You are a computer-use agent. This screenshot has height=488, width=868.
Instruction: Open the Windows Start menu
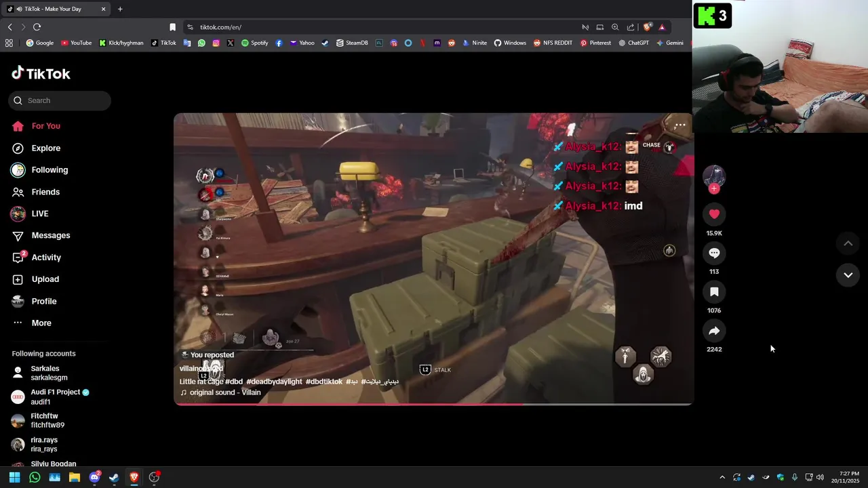[x=14, y=477]
